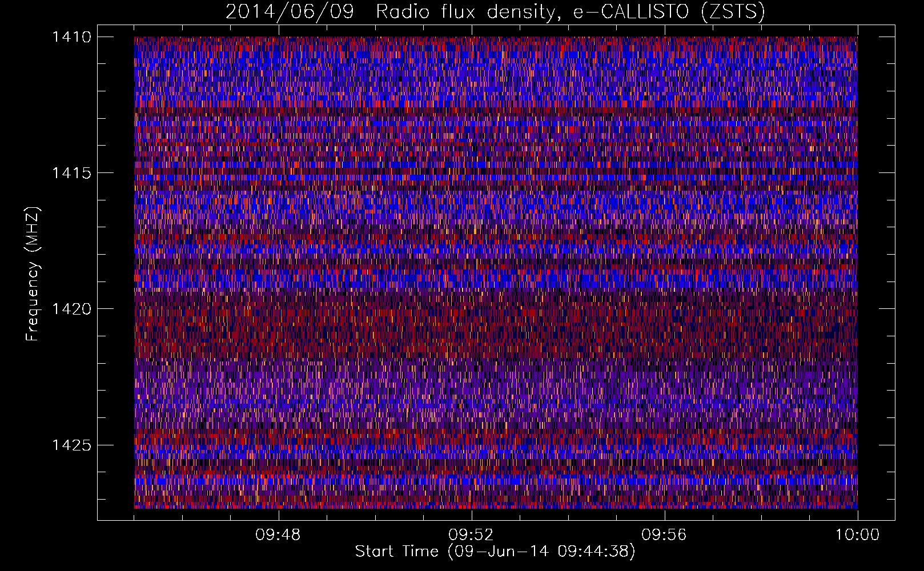Click the 09:48 time axis label
This screenshot has width=924, height=571.
pos(278,535)
